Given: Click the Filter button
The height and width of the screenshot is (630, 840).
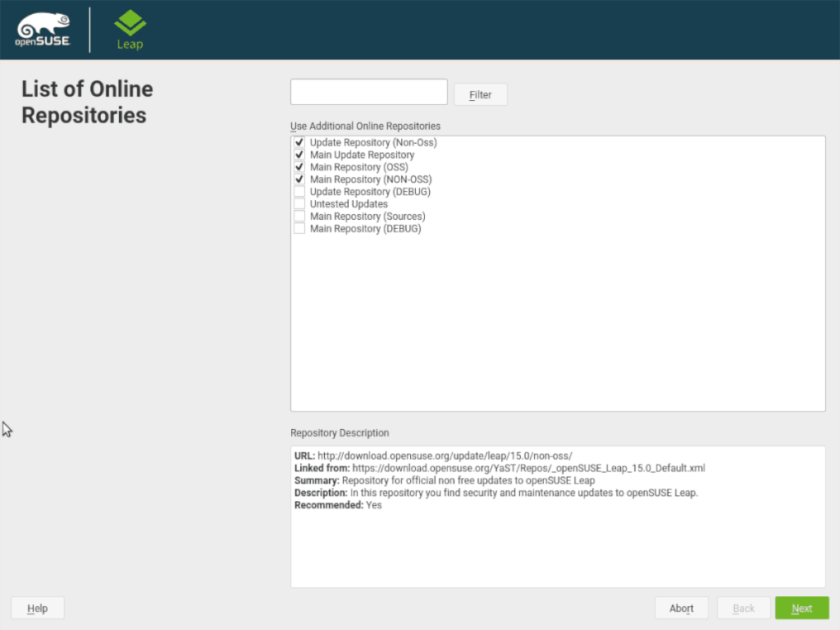Looking at the screenshot, I should [480, 94].
